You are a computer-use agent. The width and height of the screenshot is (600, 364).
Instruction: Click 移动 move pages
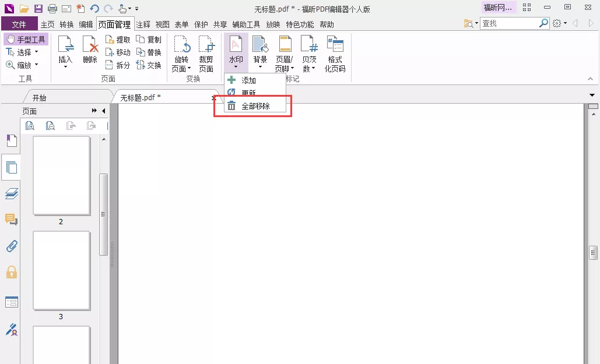[117, 52]
